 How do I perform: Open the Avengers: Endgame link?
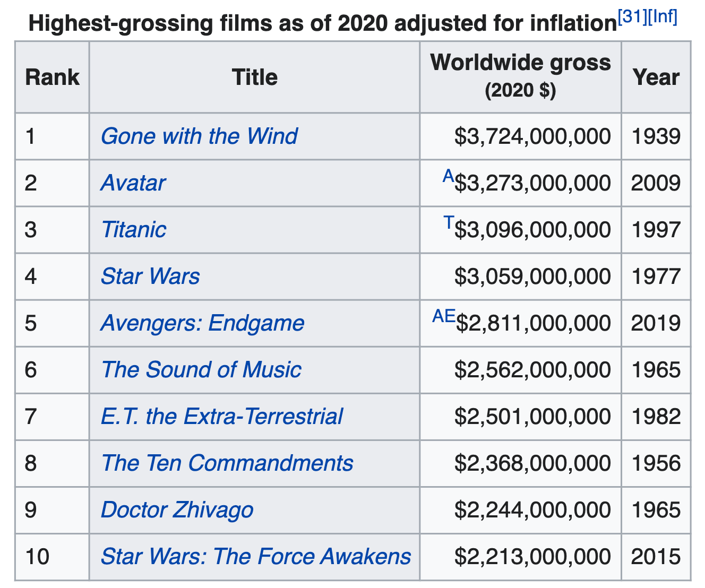point(202,323)
